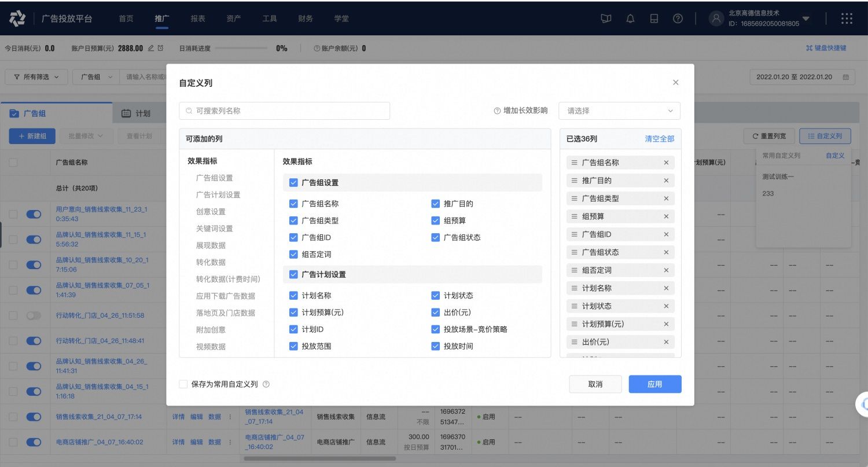Uncheck the 广告计划设置 group checkbox

[x=293, y=274]
